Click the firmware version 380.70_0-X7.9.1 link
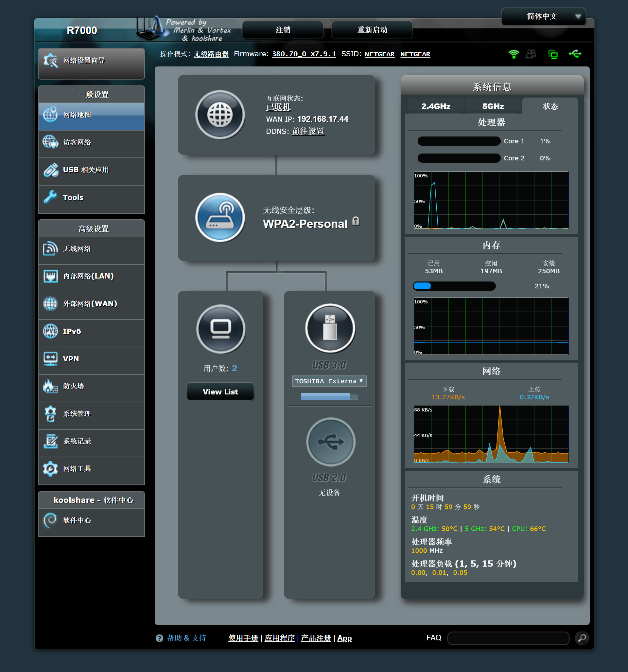 click(x=304, y=54)
